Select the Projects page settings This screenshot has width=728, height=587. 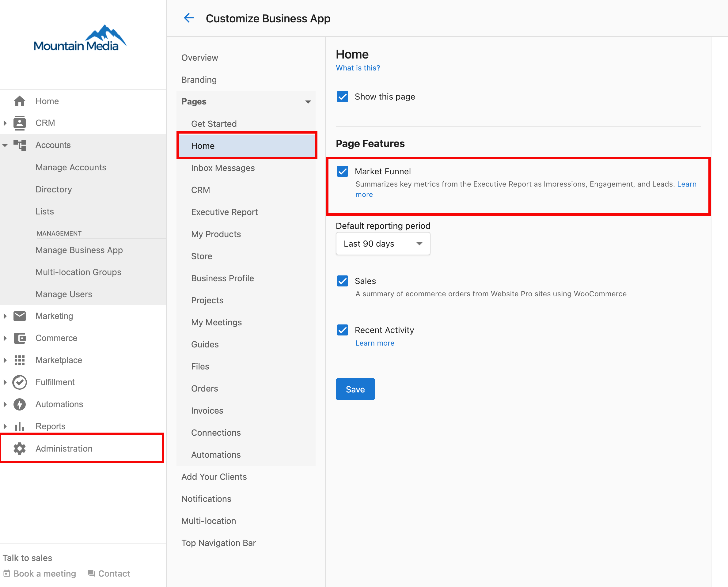tap(207, 300)
